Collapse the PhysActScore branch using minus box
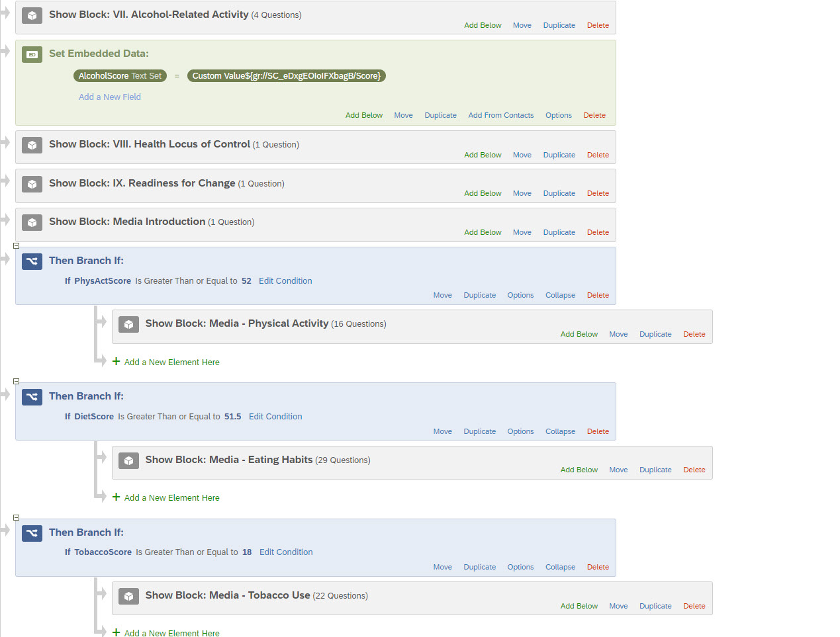The width and height of the screenshot is (840, 637). pyautogui.click(x=17, y=245)
